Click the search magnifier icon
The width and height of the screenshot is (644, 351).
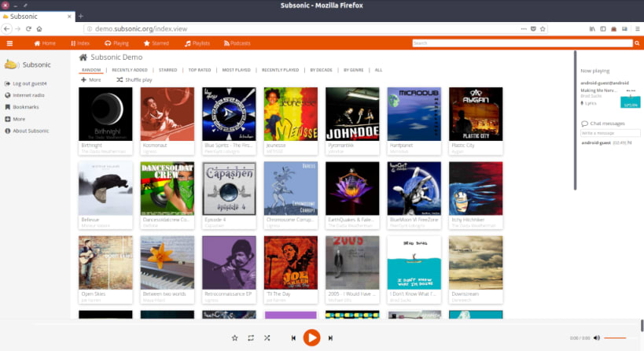(637, 43)
